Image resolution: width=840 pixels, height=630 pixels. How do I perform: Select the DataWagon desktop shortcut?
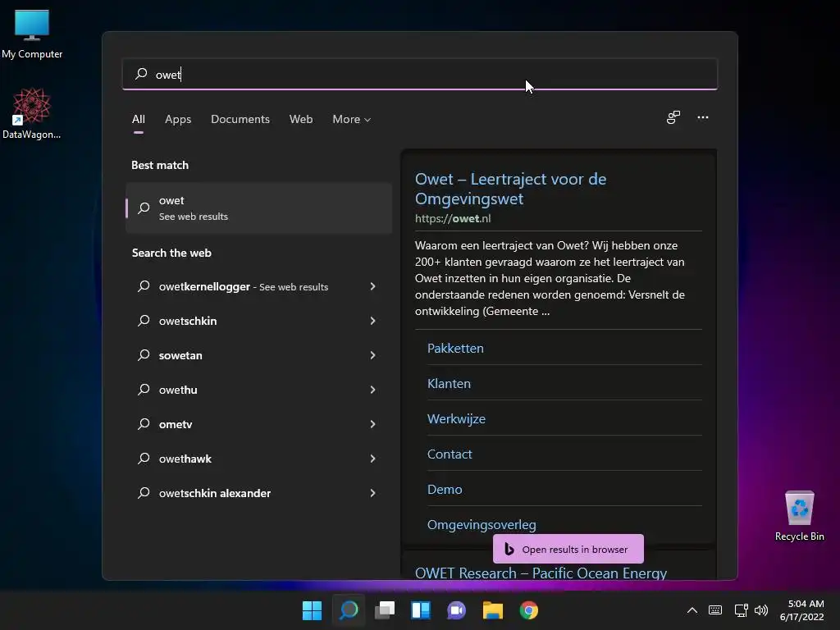[32, 113]
